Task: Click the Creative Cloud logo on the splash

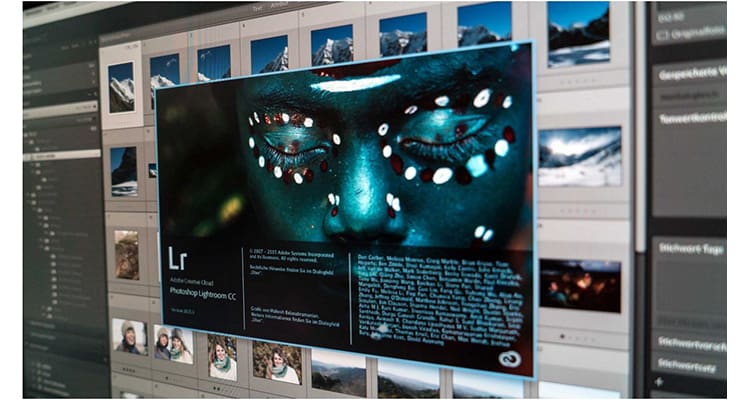Action: pos(510,358)
